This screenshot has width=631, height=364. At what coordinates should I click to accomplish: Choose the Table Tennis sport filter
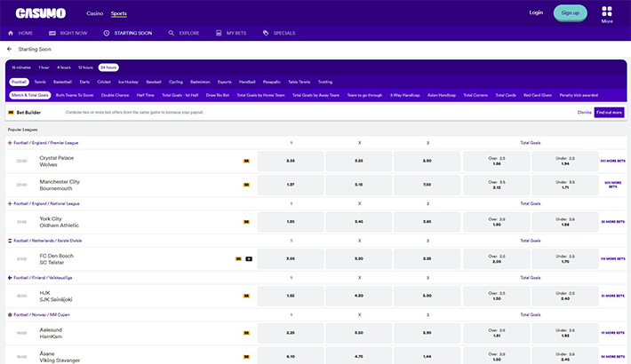[299, 82]
